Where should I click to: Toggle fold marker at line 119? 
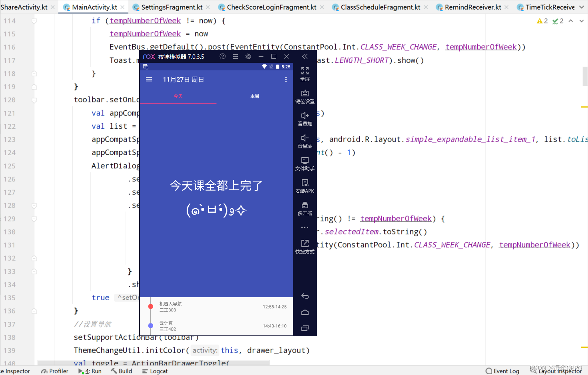point(34,87)
